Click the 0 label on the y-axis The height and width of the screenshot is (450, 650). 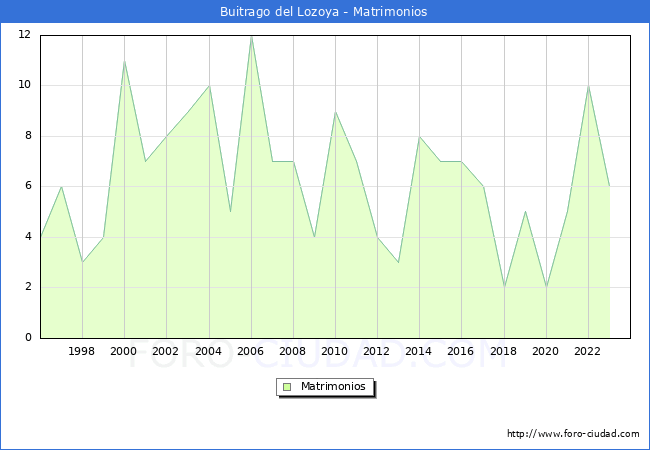(28, 338)
